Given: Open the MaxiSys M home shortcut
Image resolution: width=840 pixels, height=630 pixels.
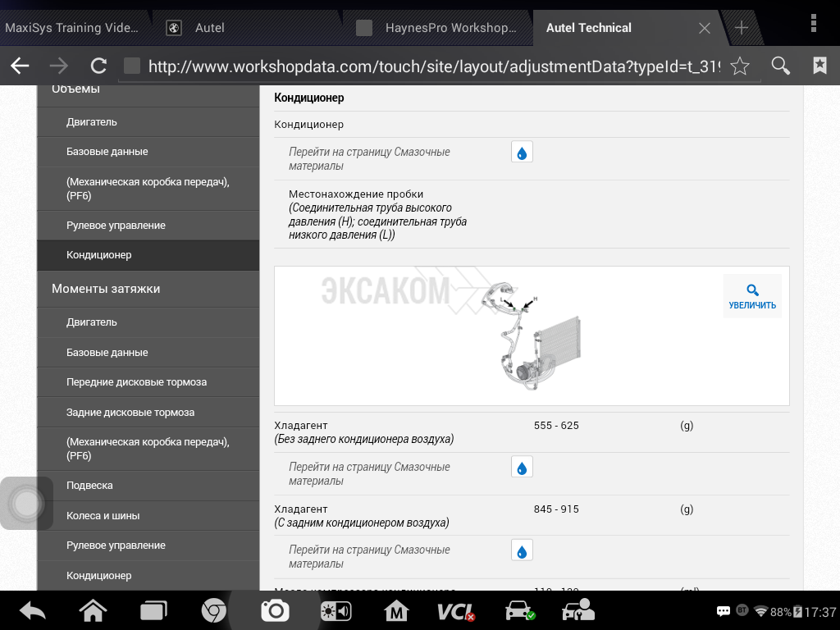Looking at the screenshot, I should tap(396, 610).
